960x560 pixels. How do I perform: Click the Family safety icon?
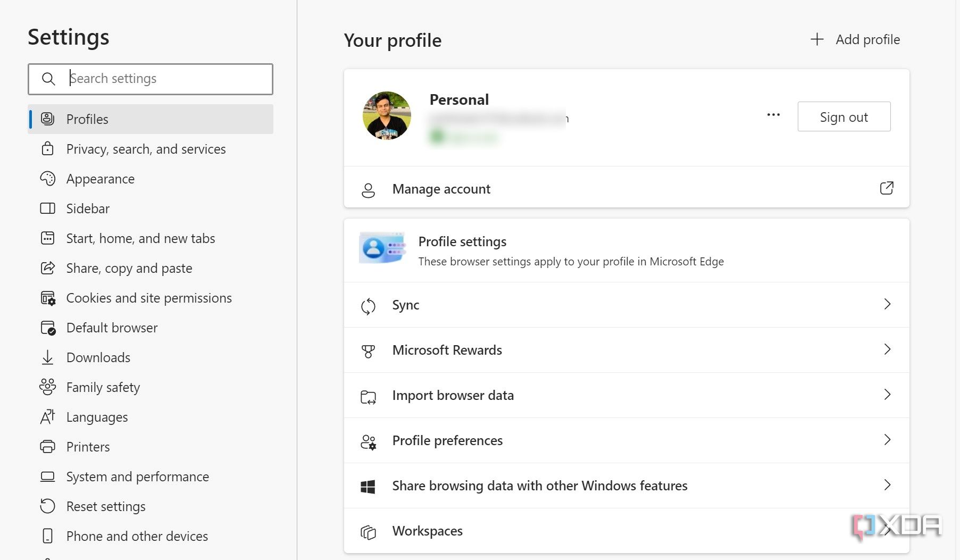tap(47, 387)
